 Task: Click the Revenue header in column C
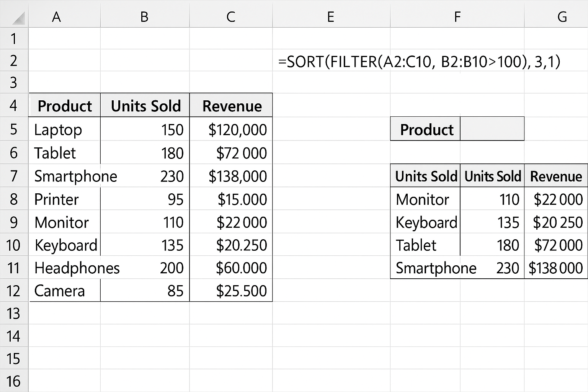231,105
